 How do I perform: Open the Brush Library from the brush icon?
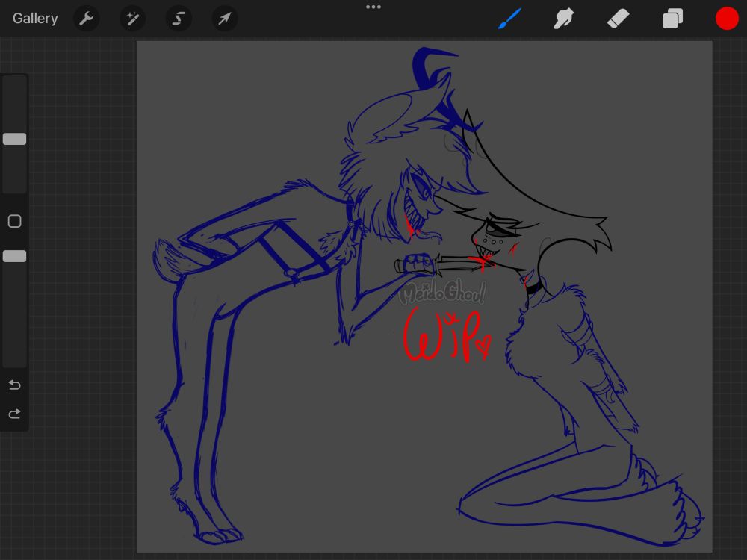pos(509,18)
